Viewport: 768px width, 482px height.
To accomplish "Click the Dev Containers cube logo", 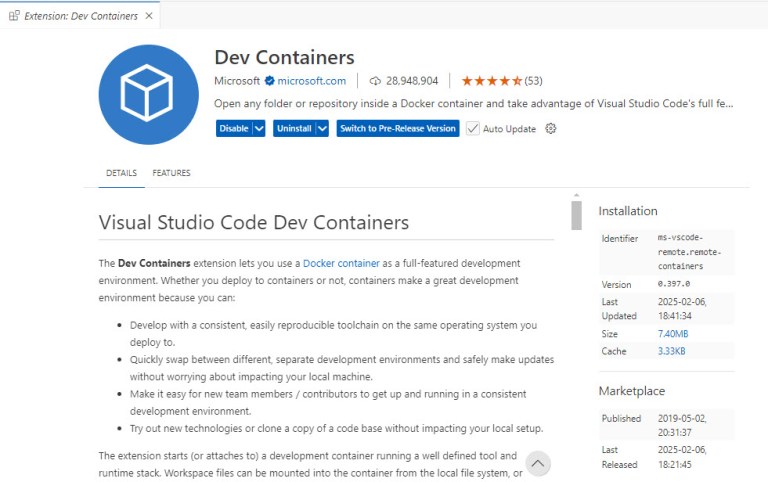I will point(148,95).
